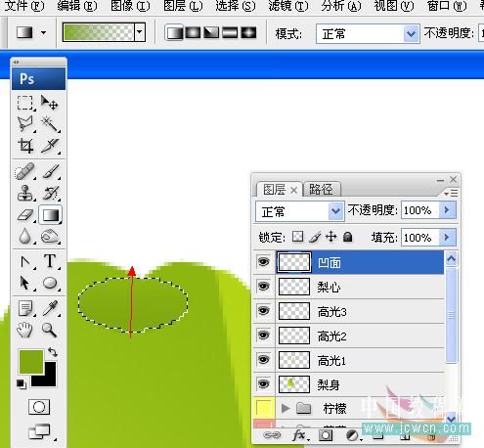
Task: Select the Hand tool
Action: click(x=25, y=330)
